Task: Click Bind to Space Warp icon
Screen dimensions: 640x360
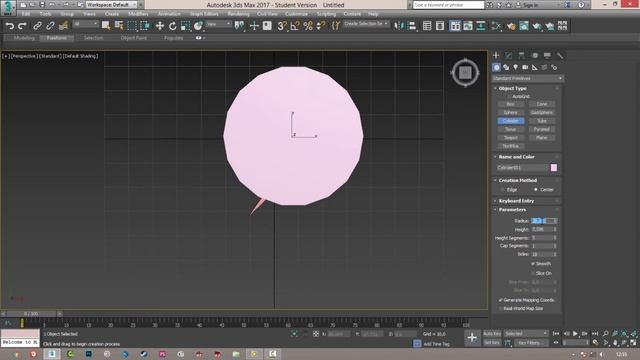Action: pos(63,26)
